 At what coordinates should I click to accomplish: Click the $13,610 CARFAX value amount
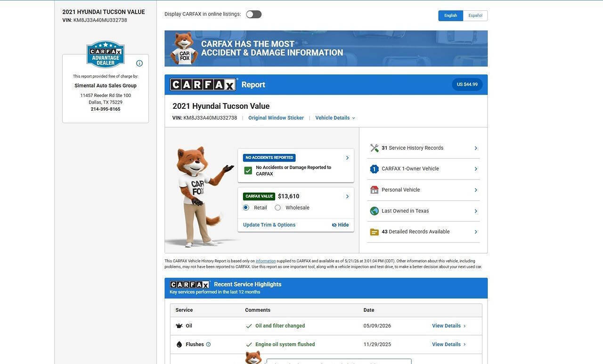pyautogui.click(x=289, y=196)
